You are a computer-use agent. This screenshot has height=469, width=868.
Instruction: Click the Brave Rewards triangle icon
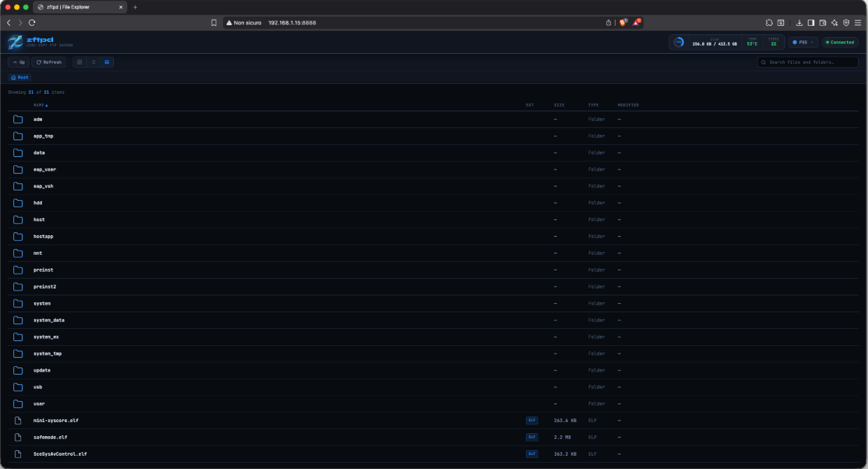(636, 22)
